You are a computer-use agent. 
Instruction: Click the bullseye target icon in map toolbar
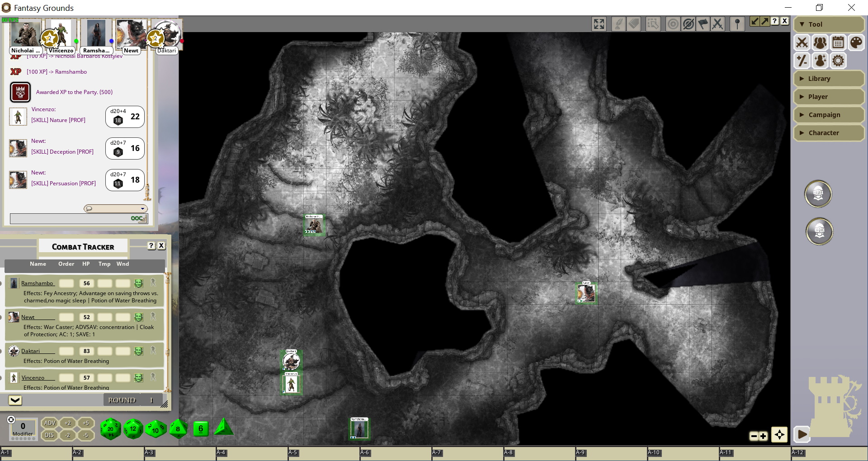pos(673,24)
